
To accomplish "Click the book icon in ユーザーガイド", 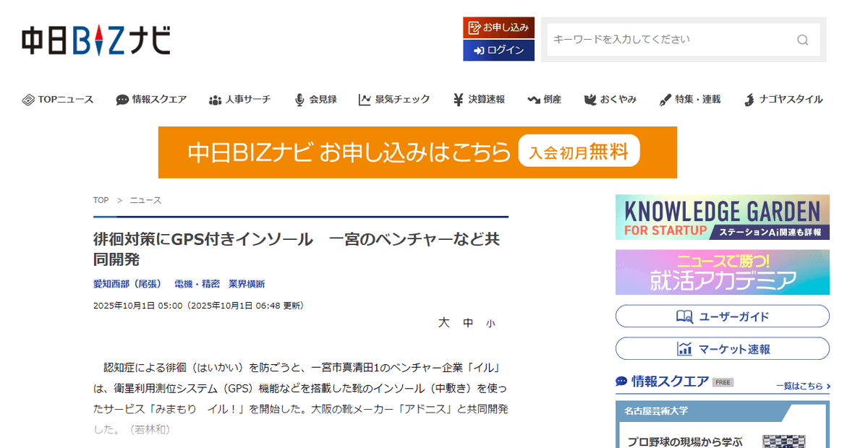I will [x=684, y=316].
